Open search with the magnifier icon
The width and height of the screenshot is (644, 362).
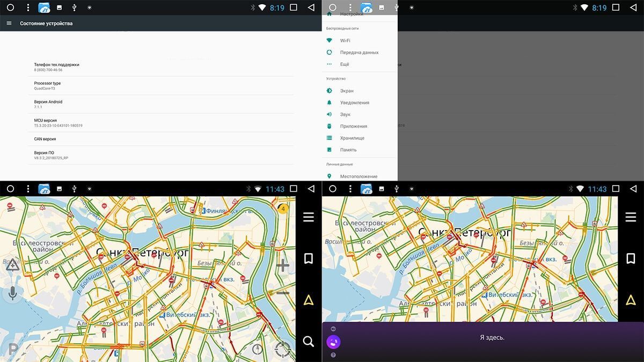[309, 341]
